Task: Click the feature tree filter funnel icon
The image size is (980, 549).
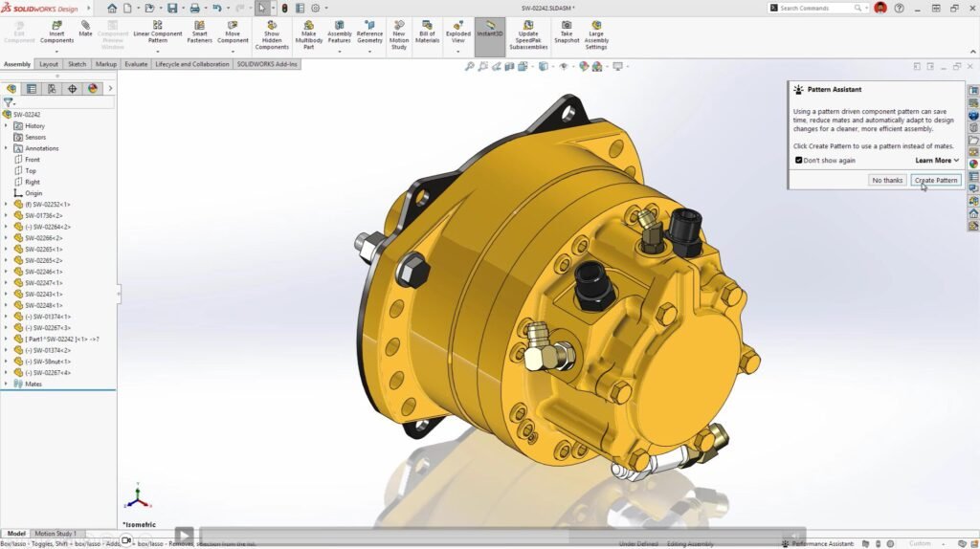Action: pos(8,102)
